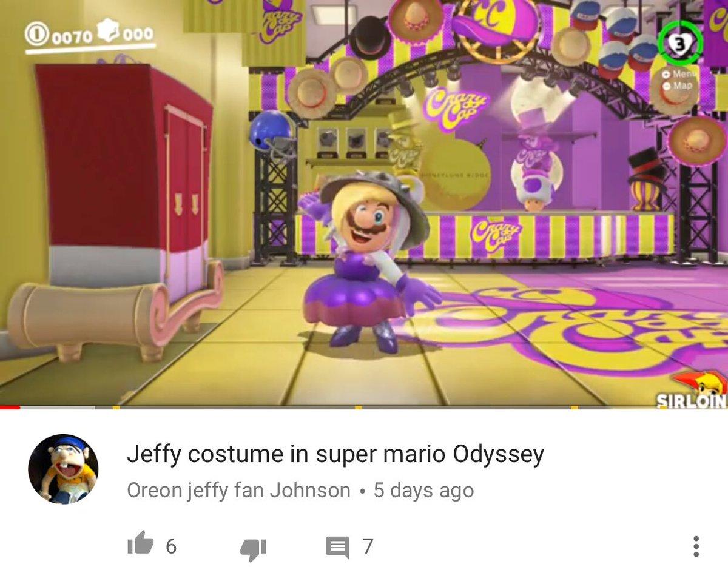Screen dimensions: 728x584
Task: Click the last yellow marker on the timeline
Action: (574, 408)
